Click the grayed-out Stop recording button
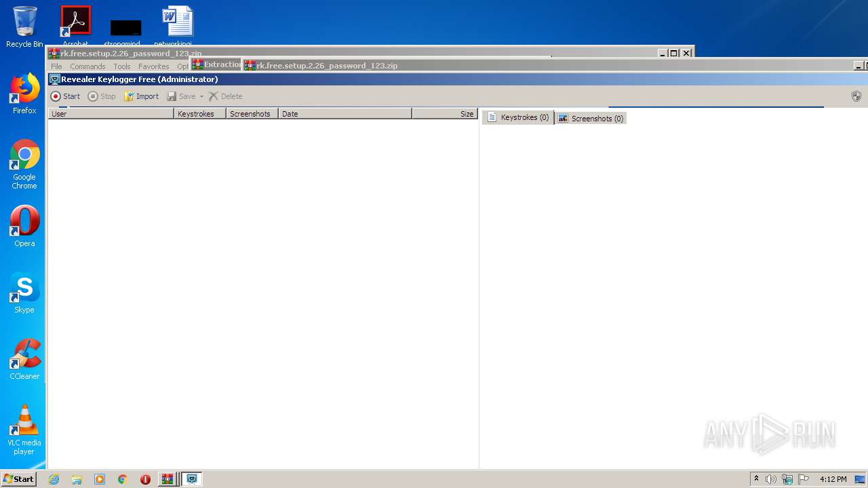This screenshot has width=868, height=488. point(102,96)
